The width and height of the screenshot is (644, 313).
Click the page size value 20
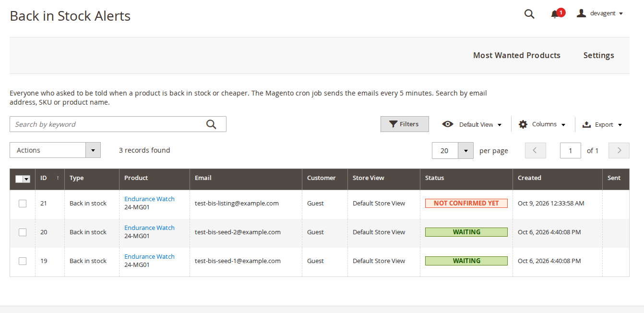tap(445, 151)
